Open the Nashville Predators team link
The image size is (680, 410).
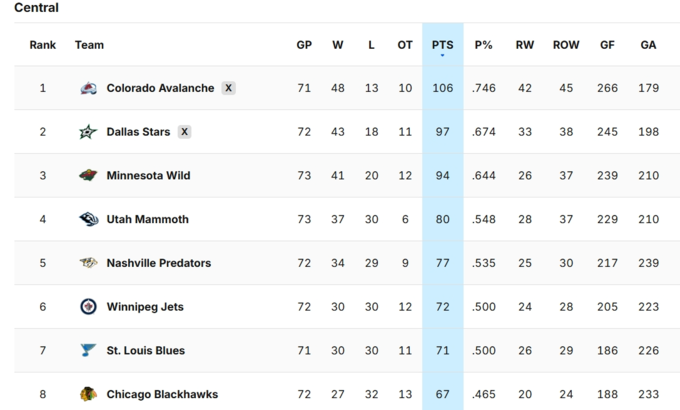click(x=159, y=263)
